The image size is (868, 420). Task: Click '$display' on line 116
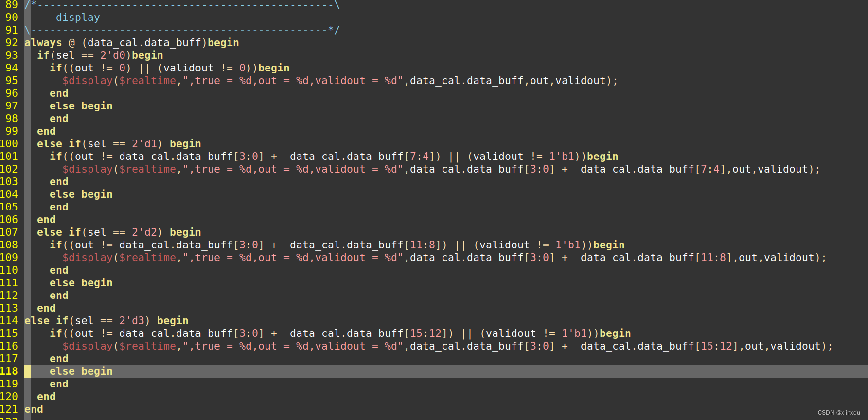tap(88, 346)
